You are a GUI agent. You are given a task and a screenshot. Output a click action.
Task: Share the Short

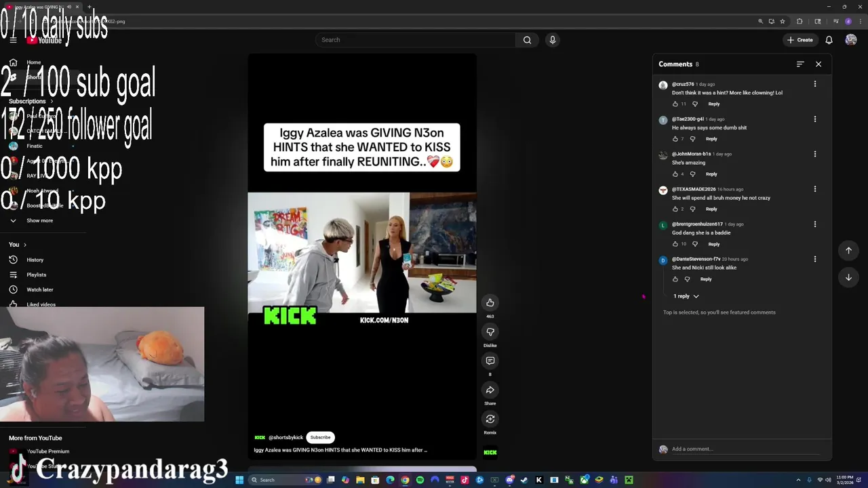click(490, 390)
